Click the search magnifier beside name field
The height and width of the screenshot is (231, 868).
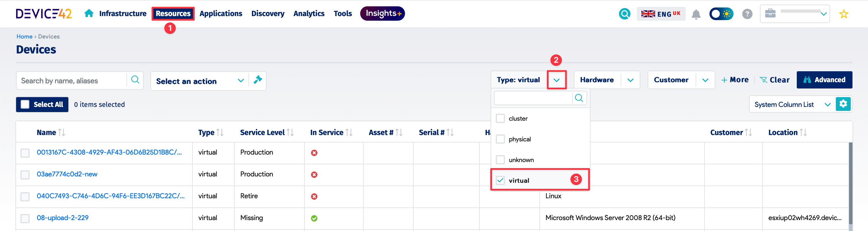coord(135,80)
